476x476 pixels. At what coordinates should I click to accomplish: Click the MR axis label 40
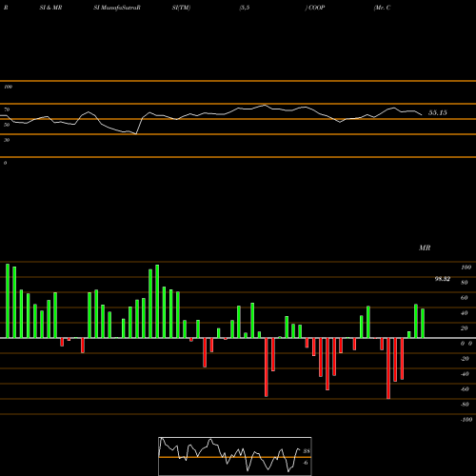(x=465, y=313)
